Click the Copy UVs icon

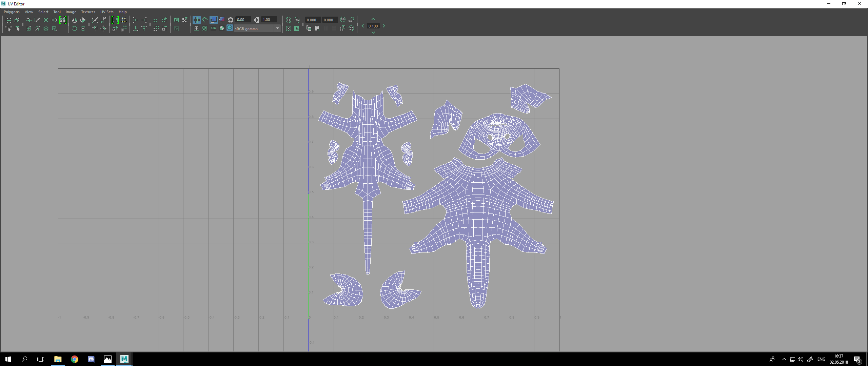click(309, 28)
